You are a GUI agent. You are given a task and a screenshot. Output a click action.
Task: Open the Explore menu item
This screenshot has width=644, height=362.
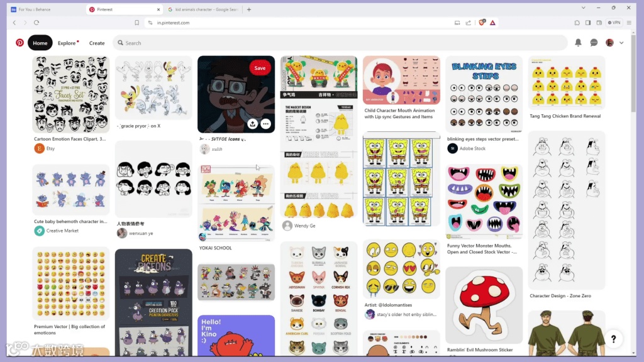(68, 43)
